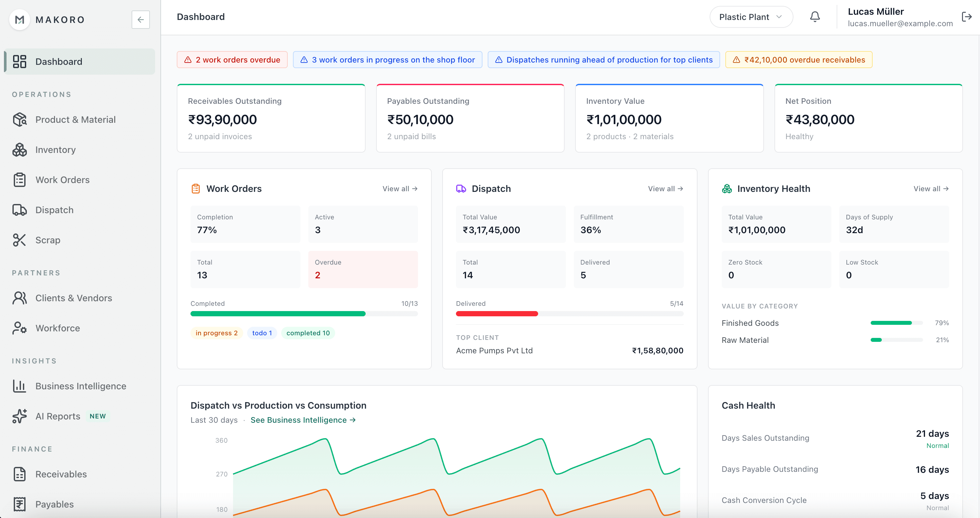Image resolution: width=980 pixels, height=518 pixels.
Task: Open the Product & Material section
Action: coord(75,120)
